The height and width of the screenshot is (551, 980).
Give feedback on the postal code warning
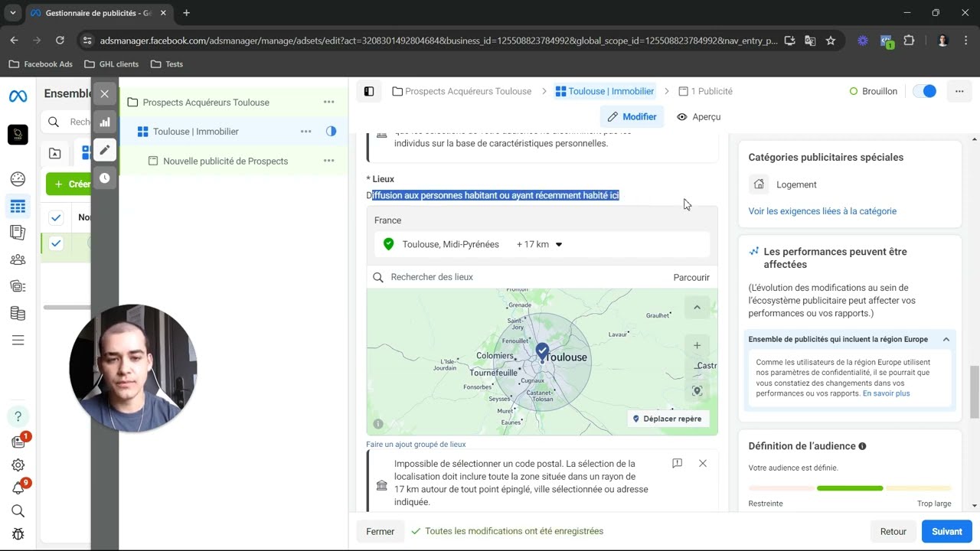677,463
